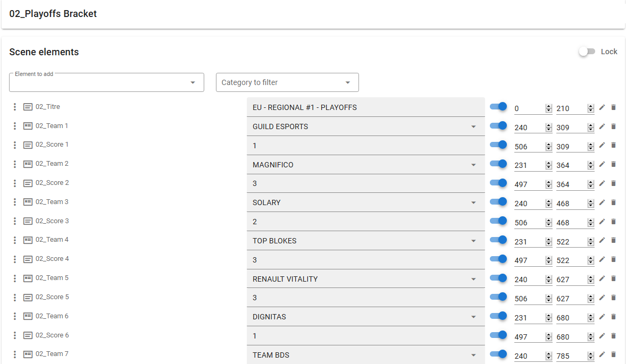Click the 02_Score 2 value field

pyautogui.click(x=365, y=184)
